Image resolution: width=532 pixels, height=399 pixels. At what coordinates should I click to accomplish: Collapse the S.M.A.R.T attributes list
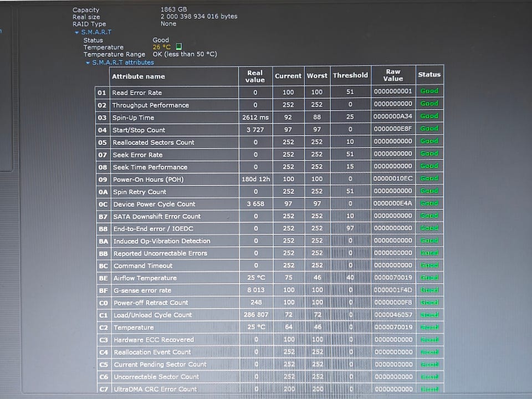coord(88,63)
